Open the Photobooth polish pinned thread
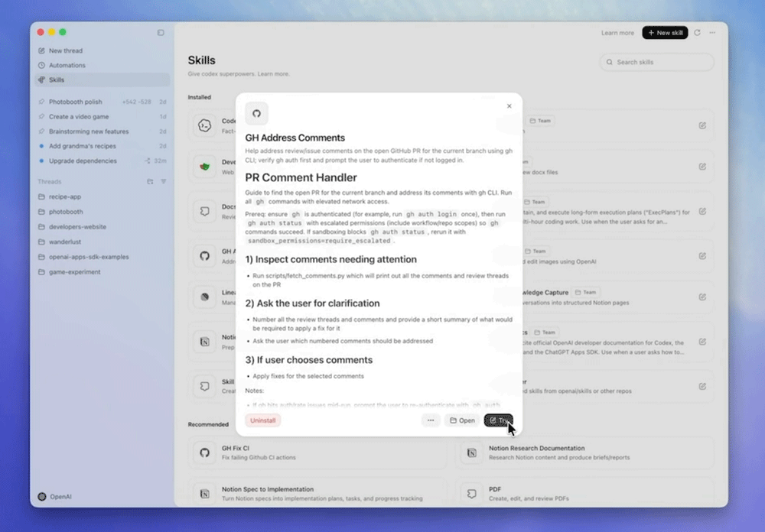 (75, 102)
